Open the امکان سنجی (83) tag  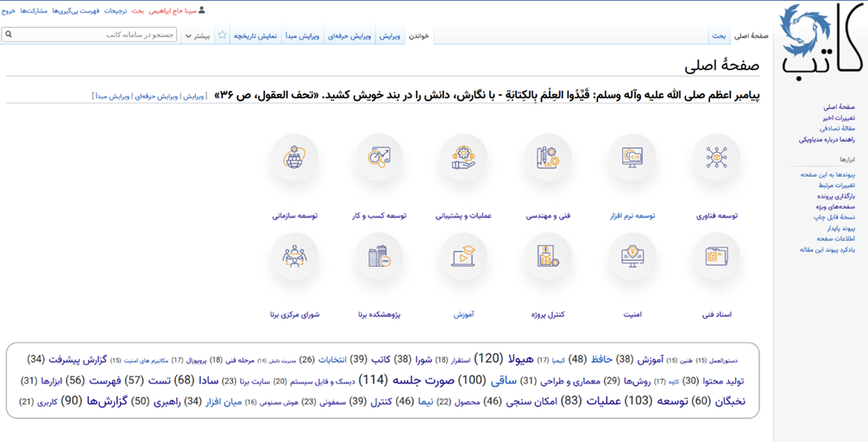tap(530, 402)
